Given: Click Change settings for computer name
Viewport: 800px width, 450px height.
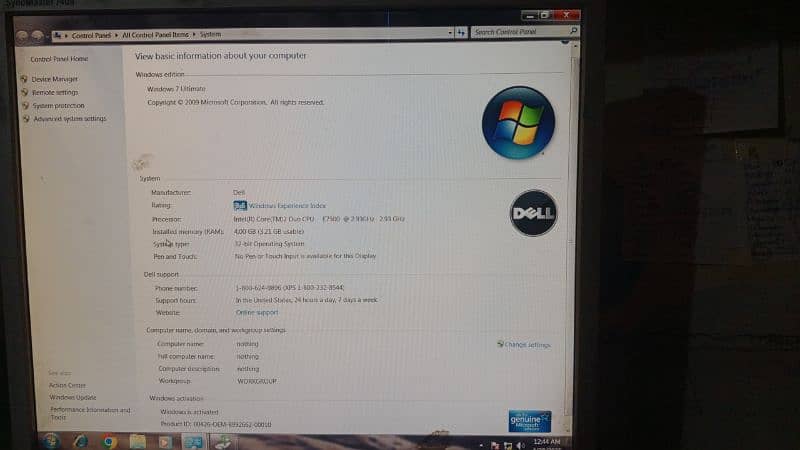Looking at the screenshot, I should [x=528, y=345].
